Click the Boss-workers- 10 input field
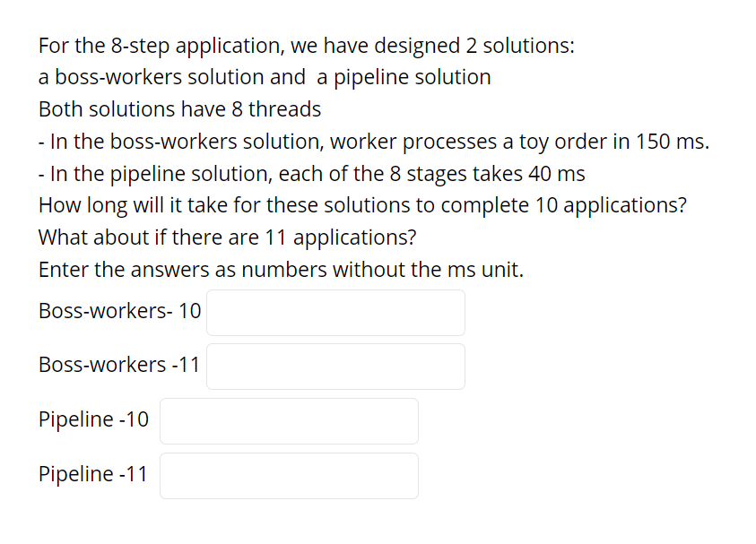Image resolution: width=756 pixels, height=544 pixels. pyautogui.click(x=335, y=312)
